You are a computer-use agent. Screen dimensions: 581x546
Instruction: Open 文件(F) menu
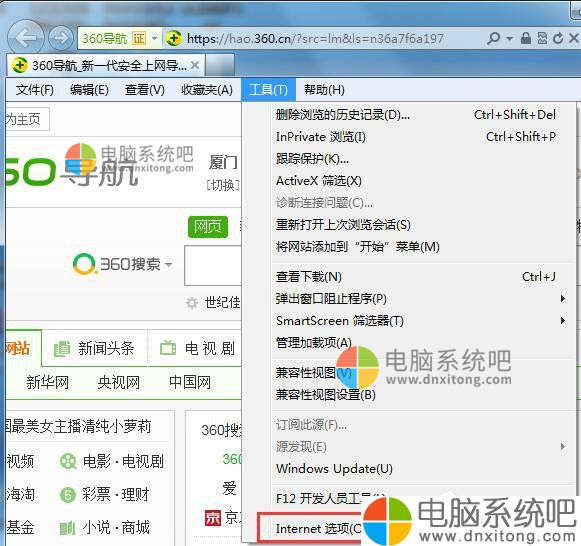coord(34,90)
